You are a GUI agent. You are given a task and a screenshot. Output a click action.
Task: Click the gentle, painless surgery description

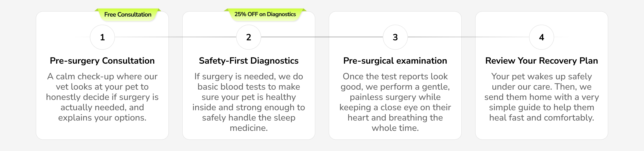395,102
